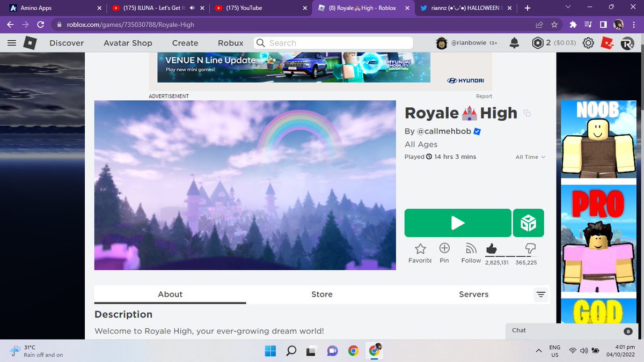Click the rianbowie avatar headshot
The width and height of the screenshot is (644, 362).
click(x=442, y=43)
